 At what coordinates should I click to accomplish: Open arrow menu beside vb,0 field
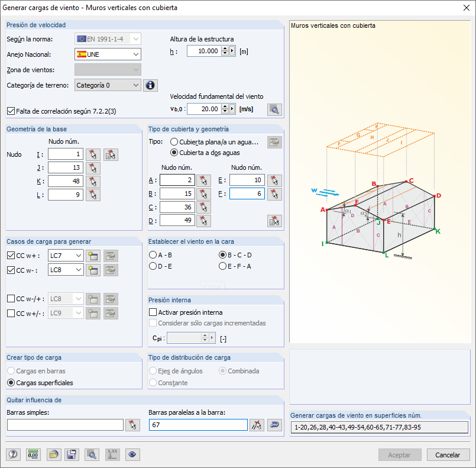click(x=232, y=109)
